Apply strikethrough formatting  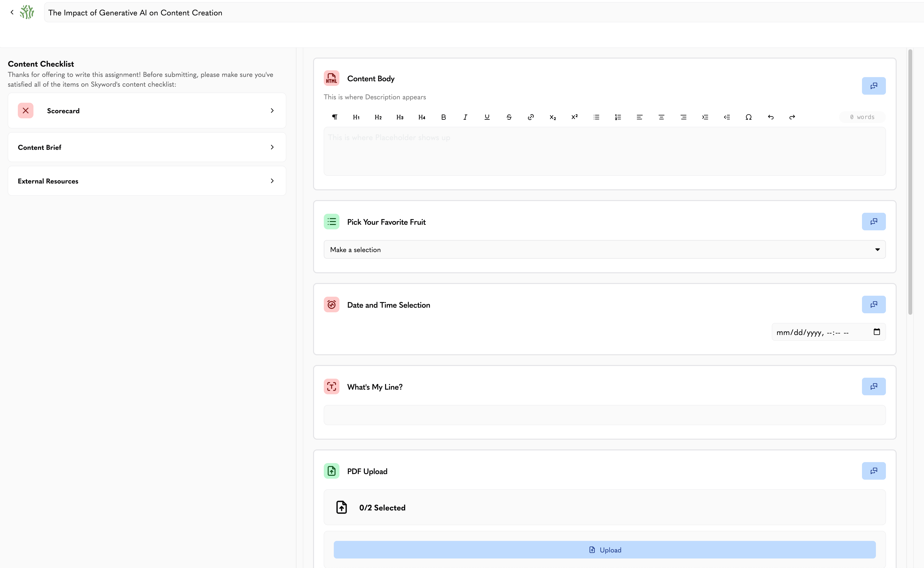point(509,117)
